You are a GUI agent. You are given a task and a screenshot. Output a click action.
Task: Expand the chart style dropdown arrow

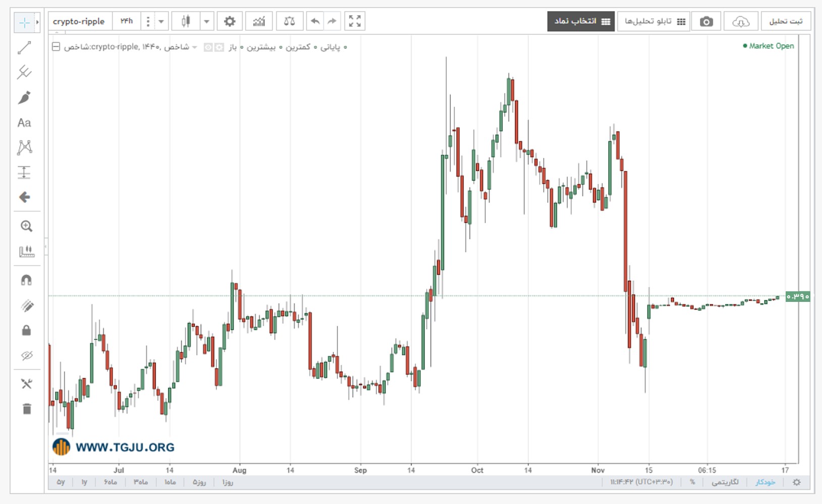207,21
